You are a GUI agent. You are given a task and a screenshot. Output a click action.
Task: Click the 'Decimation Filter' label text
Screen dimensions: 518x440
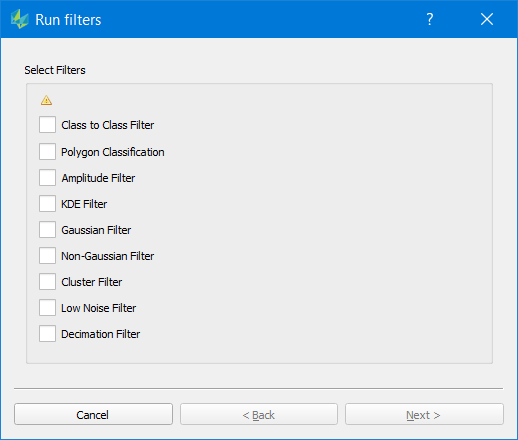[x=101, y=334]
